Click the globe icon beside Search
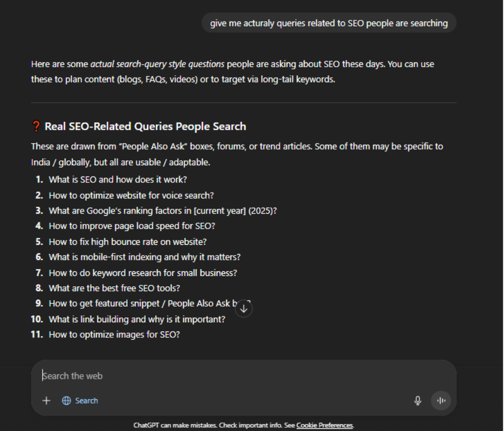504x431 pixels. pos(67,400)
